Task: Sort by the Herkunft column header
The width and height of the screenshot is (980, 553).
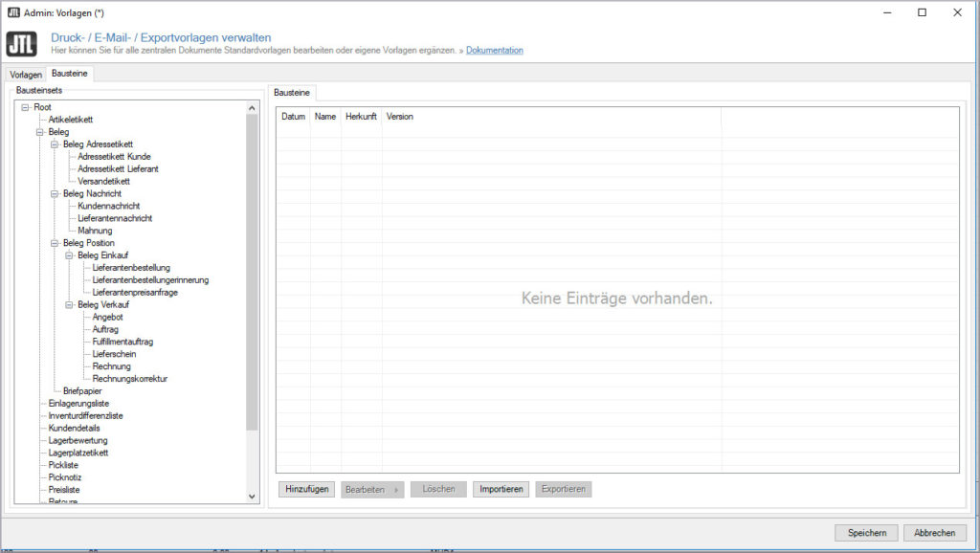Action: coord(361,117)
